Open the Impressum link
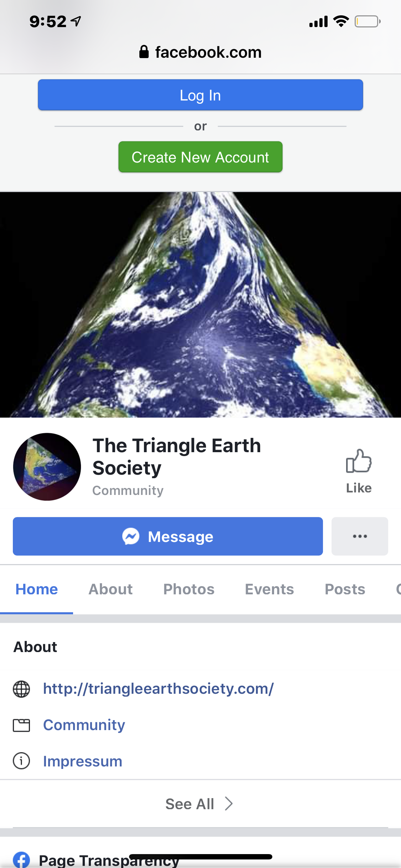Viewport: 401px width, 868px height. tap(83, 761)
